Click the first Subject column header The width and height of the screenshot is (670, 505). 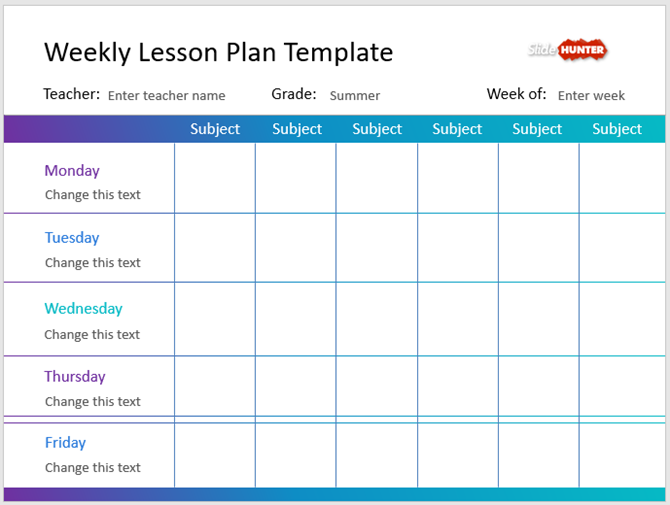[215, 129]
